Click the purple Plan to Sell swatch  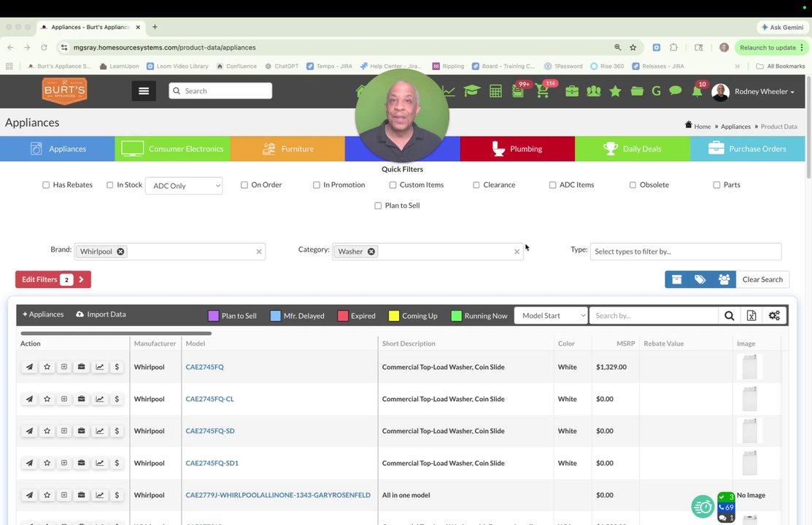click(x=213, y=316)
